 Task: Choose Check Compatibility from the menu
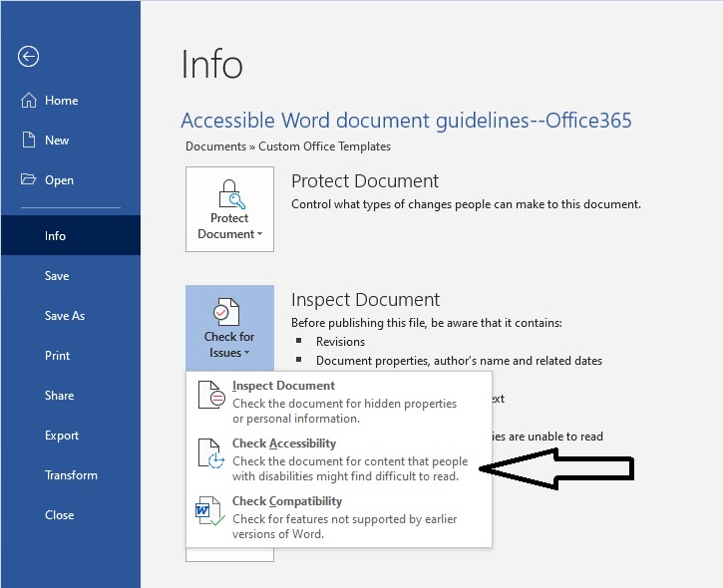339,517
